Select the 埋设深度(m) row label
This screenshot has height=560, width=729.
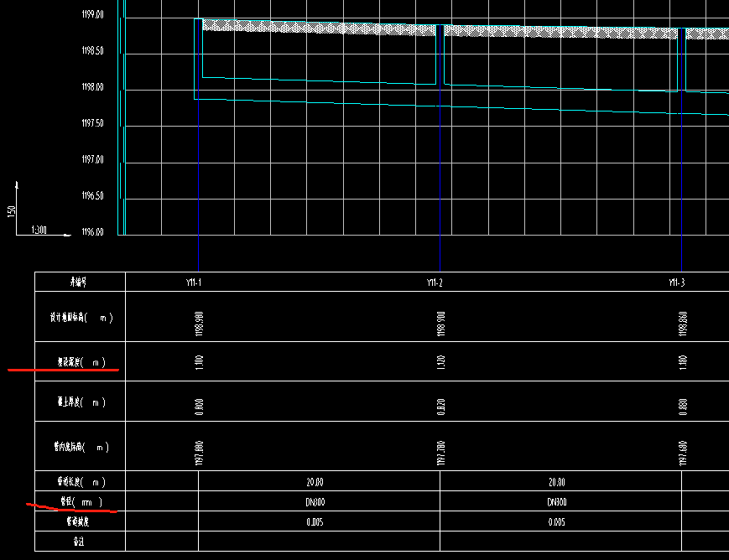point(81,362)
